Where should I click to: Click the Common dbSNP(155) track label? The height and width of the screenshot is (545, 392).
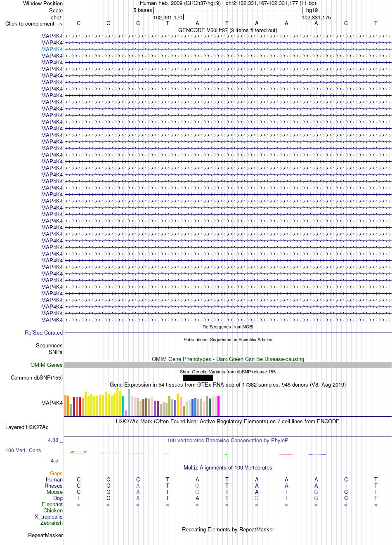click(37, 377)
